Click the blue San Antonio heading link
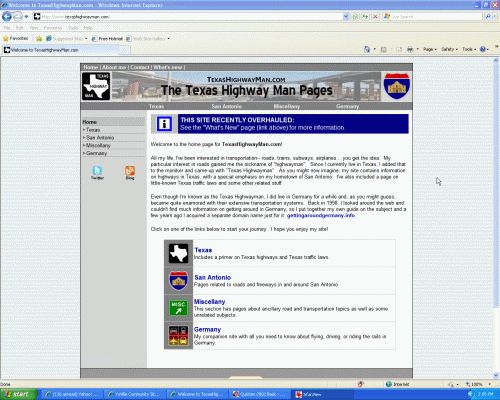Viewport: 500px width, 400px height. point(212,277)
